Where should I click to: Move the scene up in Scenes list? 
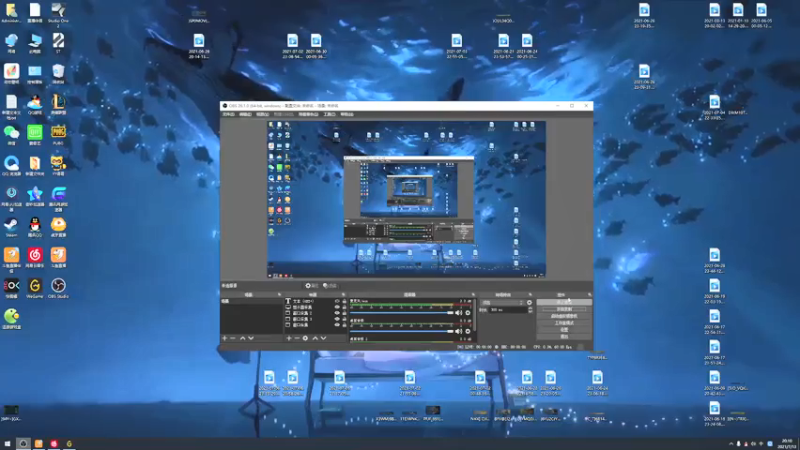point(242,338)
